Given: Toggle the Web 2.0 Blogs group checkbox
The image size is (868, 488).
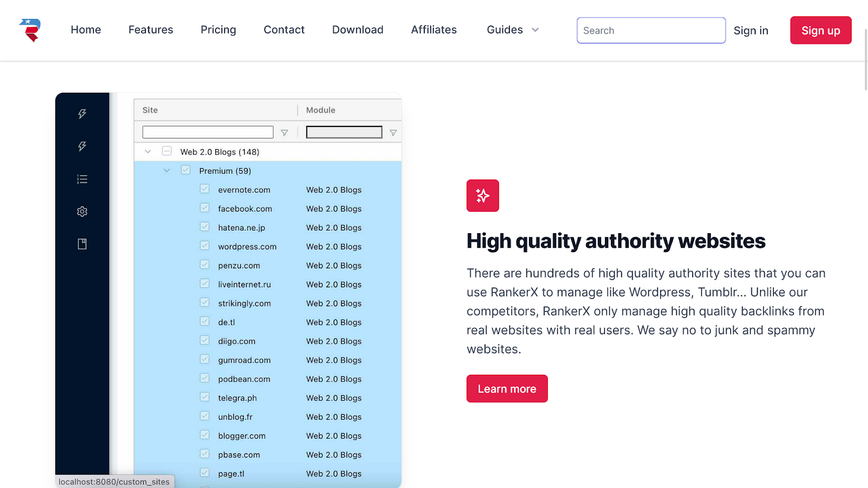Looking at the screenshot, I should click(x=167, y=151).
